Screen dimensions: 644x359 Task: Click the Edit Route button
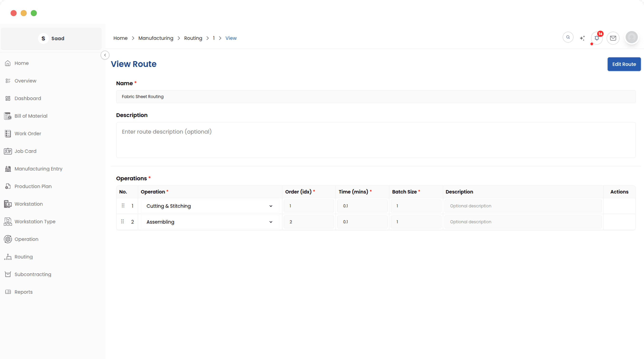pyautogui.click(x=624, y=64)
